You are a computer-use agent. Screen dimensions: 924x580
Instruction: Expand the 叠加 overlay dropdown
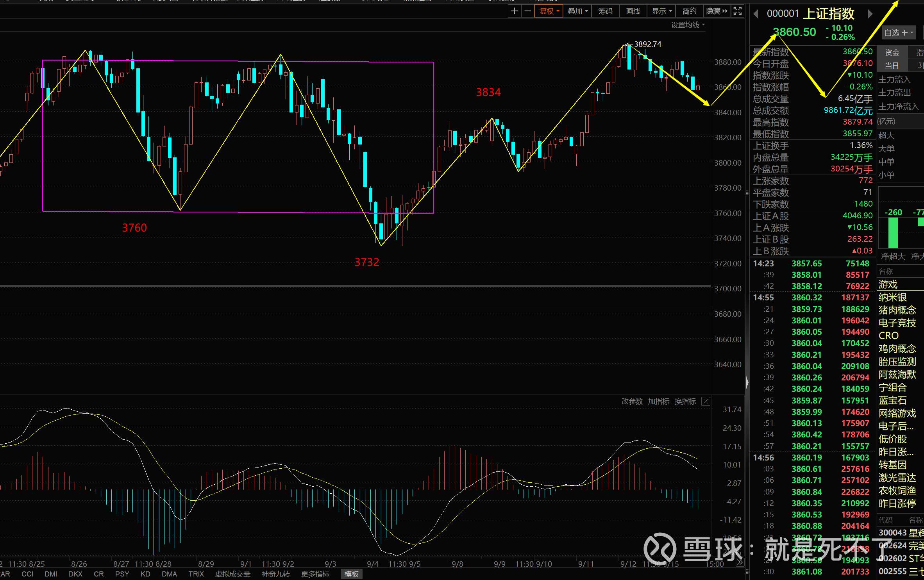pos(577,11)
